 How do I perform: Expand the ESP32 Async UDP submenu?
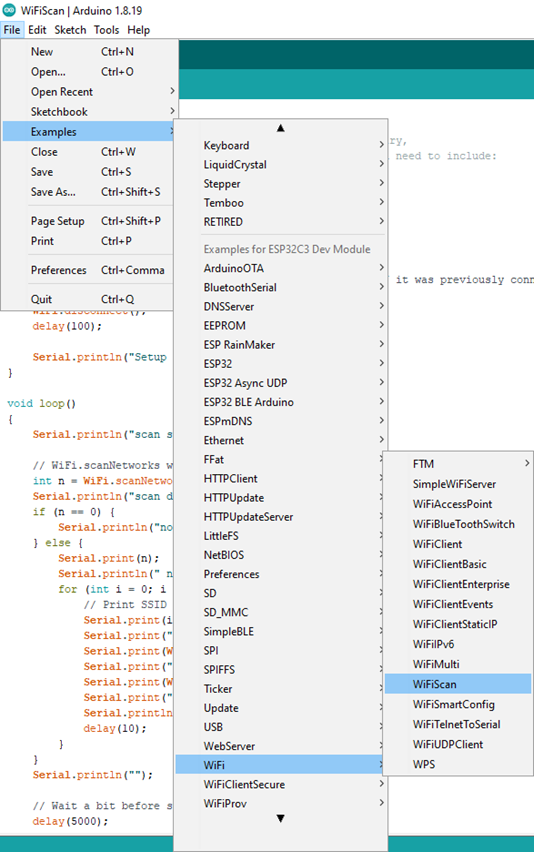click(280, 383)
